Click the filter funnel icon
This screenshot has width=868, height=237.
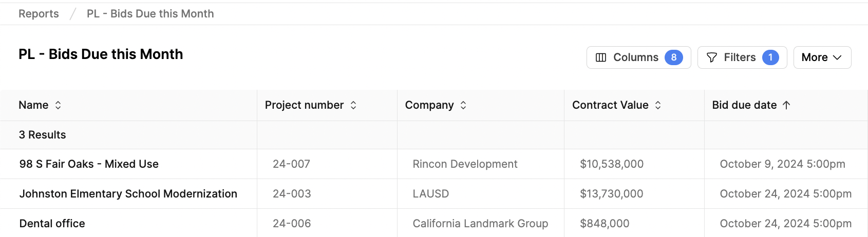[x=712, y=57]
